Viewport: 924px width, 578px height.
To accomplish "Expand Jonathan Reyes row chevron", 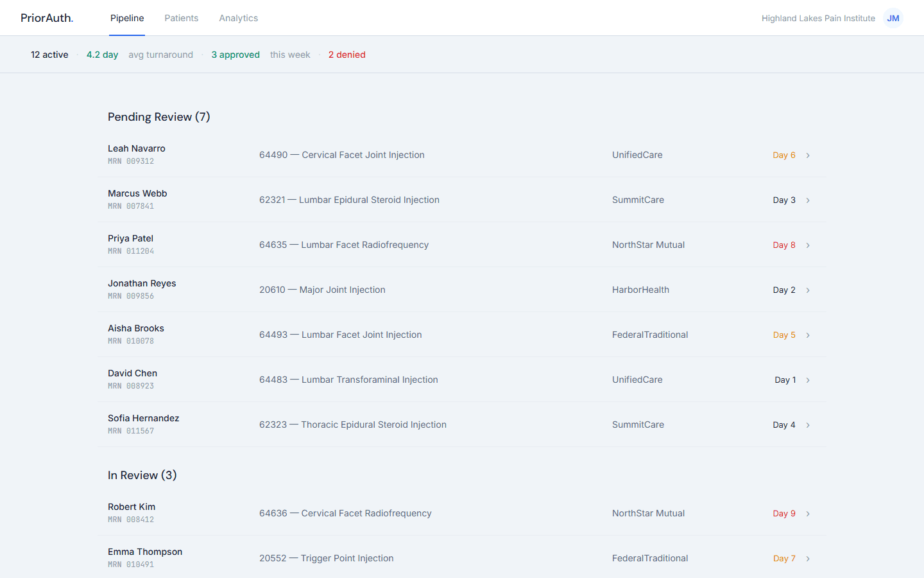I will click(x=808, y=290).
